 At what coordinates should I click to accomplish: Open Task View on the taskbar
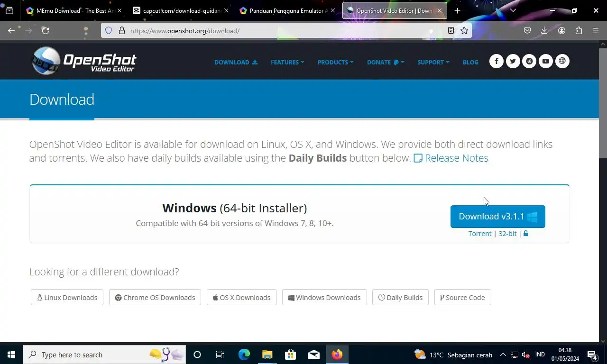[220, 355]
